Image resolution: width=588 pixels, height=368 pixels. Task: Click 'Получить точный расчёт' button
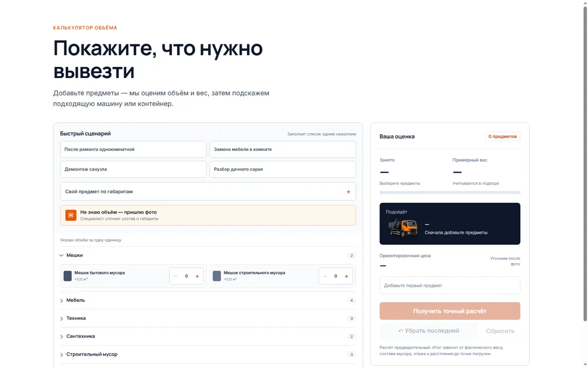pos(450,311)
